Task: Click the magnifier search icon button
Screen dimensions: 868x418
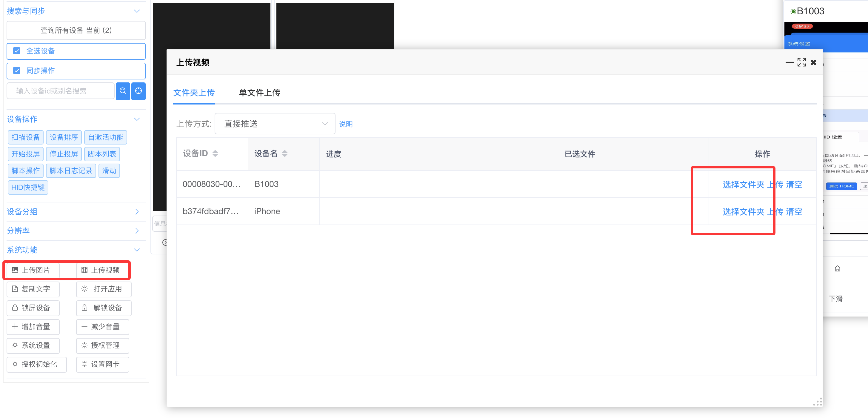Action: [x=123, y=91]
